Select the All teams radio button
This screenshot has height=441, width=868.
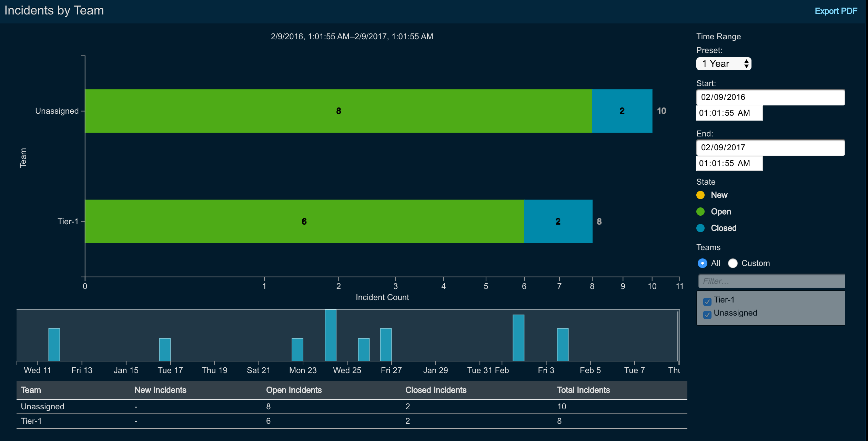click(x=702, y=263)
